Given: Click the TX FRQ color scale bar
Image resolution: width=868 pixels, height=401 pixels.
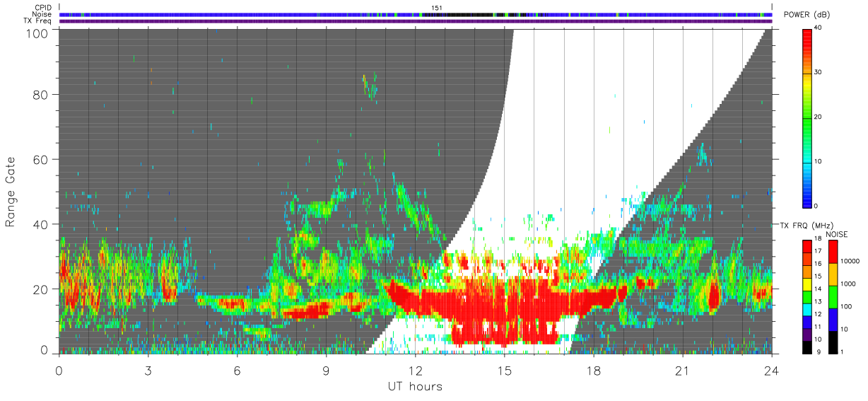Looking at the screenshot, I should [x=808, y=297].
